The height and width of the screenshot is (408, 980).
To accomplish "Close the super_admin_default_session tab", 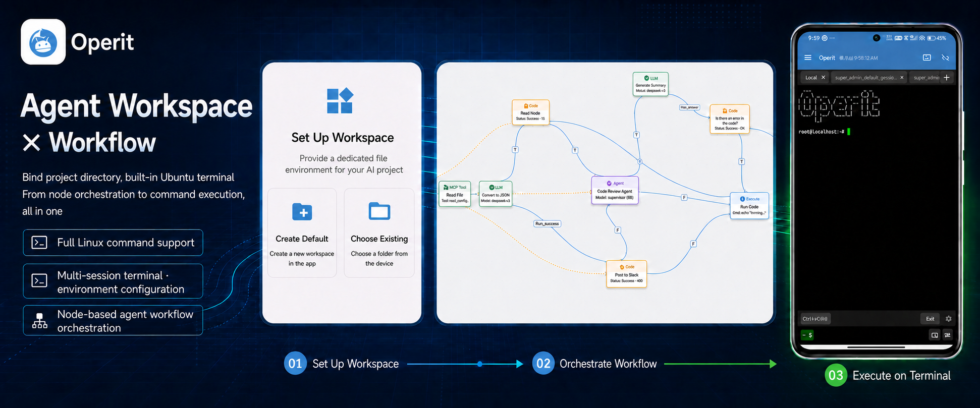I will point(902,77).
